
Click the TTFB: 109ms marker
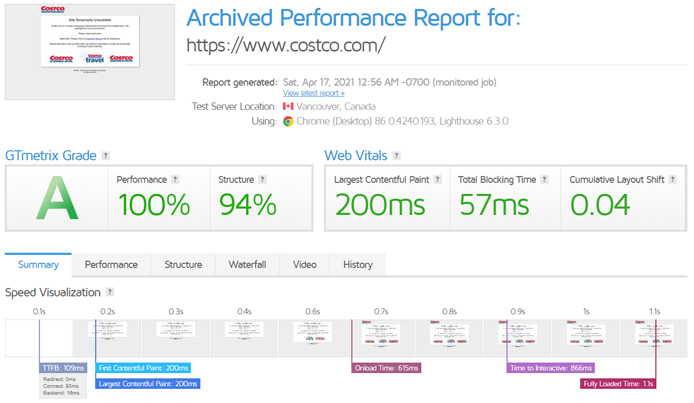click(63, 368)
